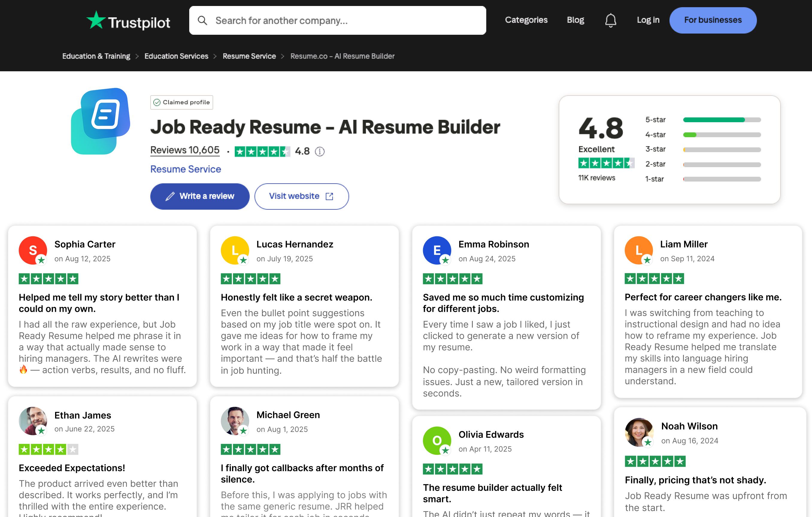Image resolution: width=812 pixels, height=517 pixels.
Task: Click the Write a review button
Action: (200, 196)
